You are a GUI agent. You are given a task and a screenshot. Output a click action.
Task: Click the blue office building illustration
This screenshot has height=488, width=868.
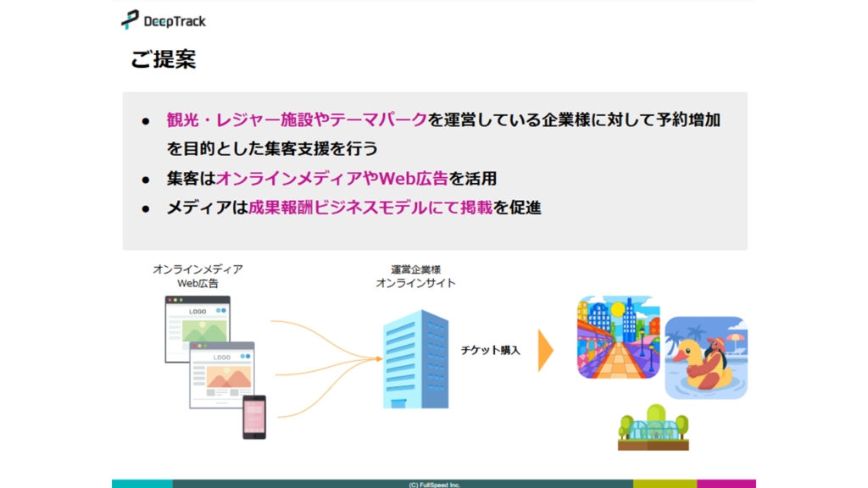click(415, 359)
